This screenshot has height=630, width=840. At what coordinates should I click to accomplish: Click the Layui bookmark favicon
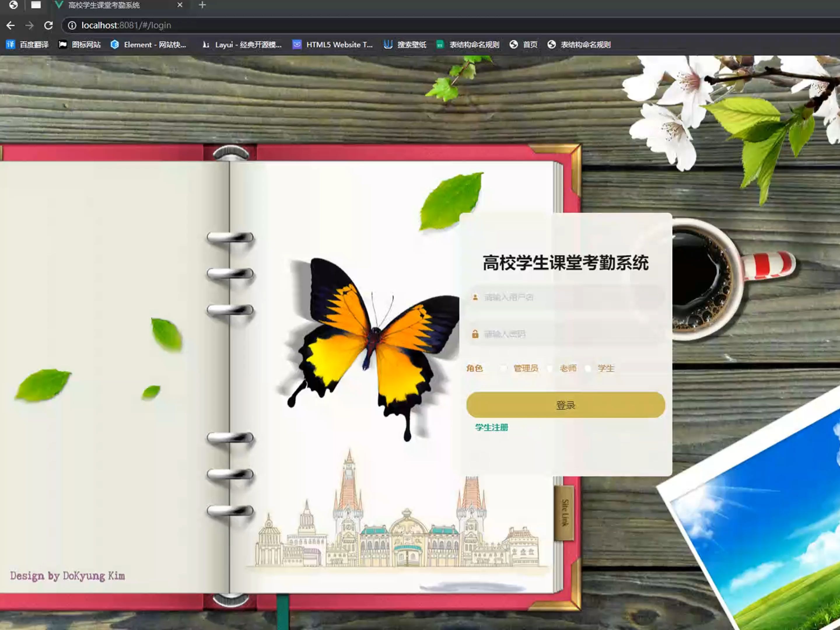[206, 45]
